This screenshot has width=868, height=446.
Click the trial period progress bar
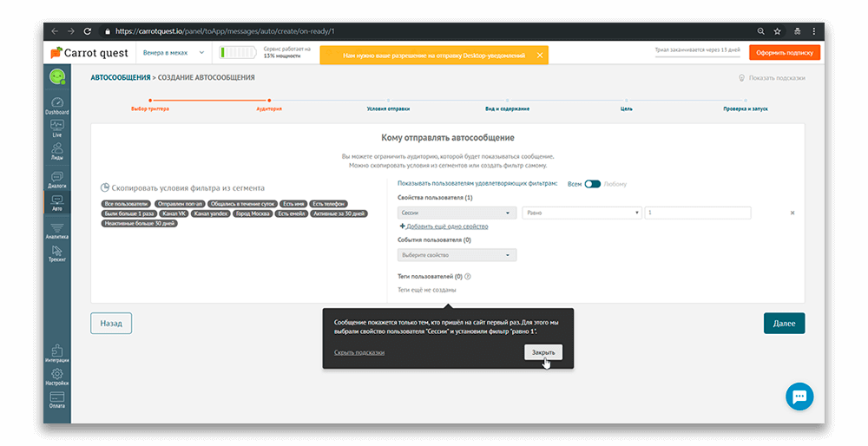click(x=698, y=56)
